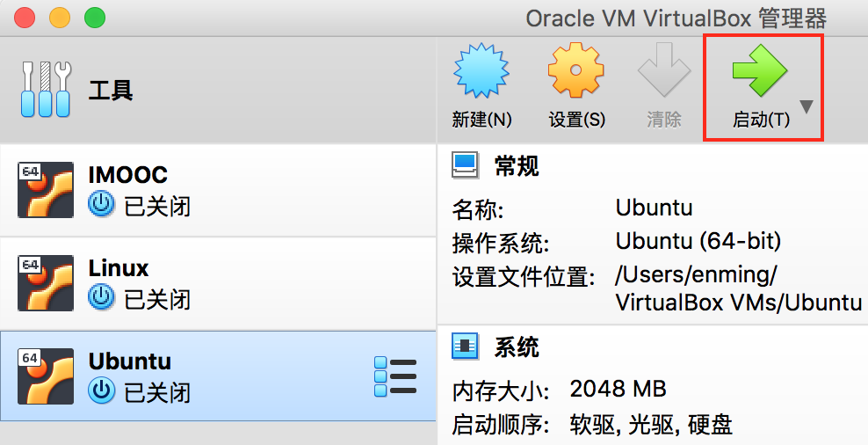The image size is (868, 445).
Task: Click the 名称: label
Action: (478, 210)
